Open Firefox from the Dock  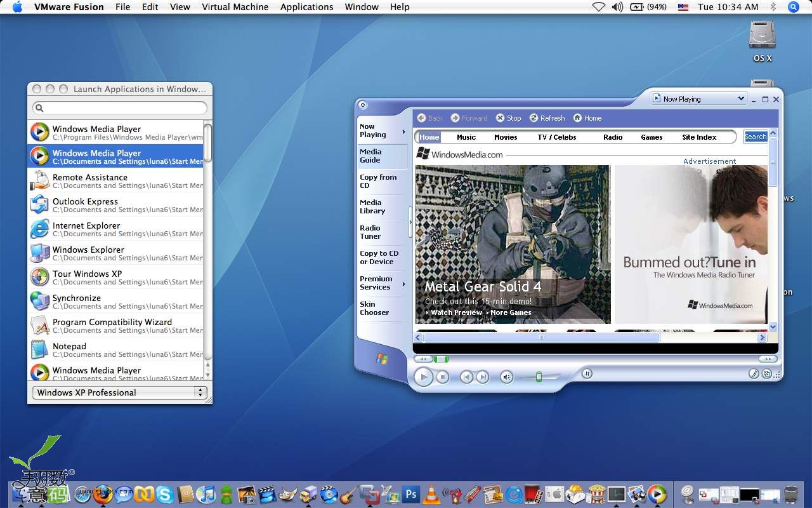(x=103, y=494)
